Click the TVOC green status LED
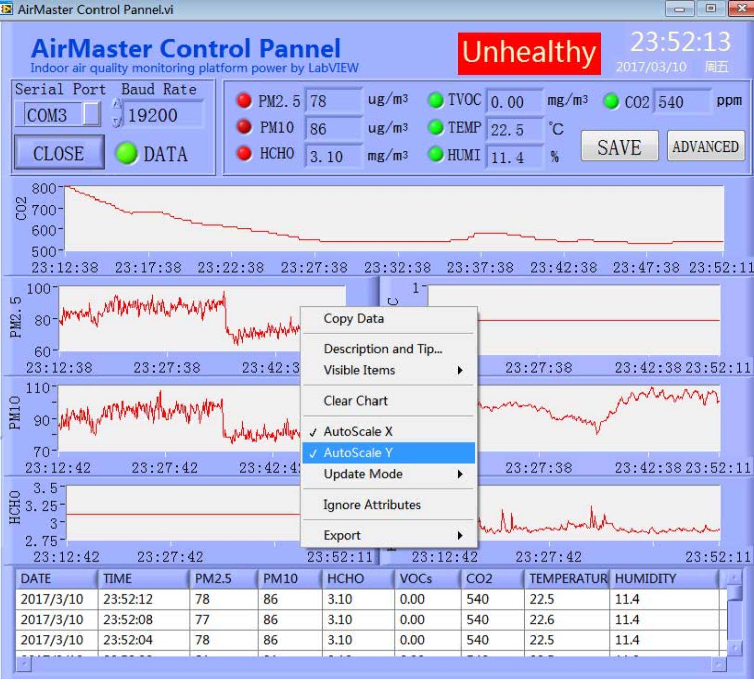The width and height of the screenshot is (754, 700). (435, 100)
